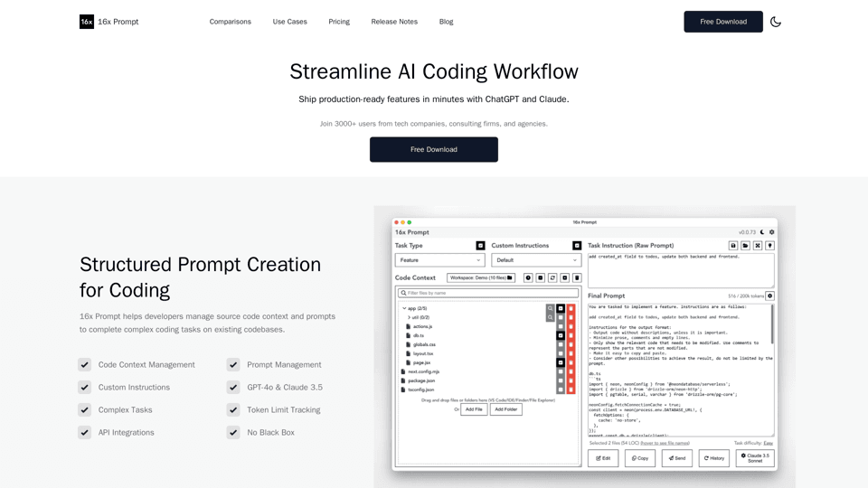Click the Add File button
The width and height of the screenshot is (868, 488).
(x=474, y=409)
